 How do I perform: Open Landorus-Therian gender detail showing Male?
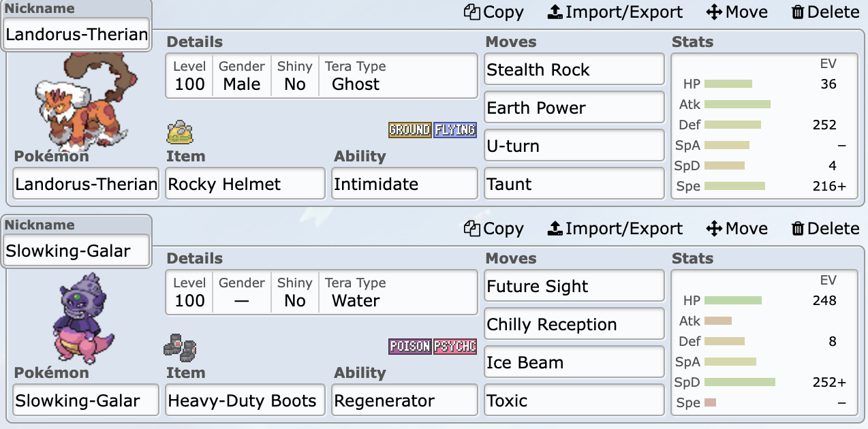242,76
